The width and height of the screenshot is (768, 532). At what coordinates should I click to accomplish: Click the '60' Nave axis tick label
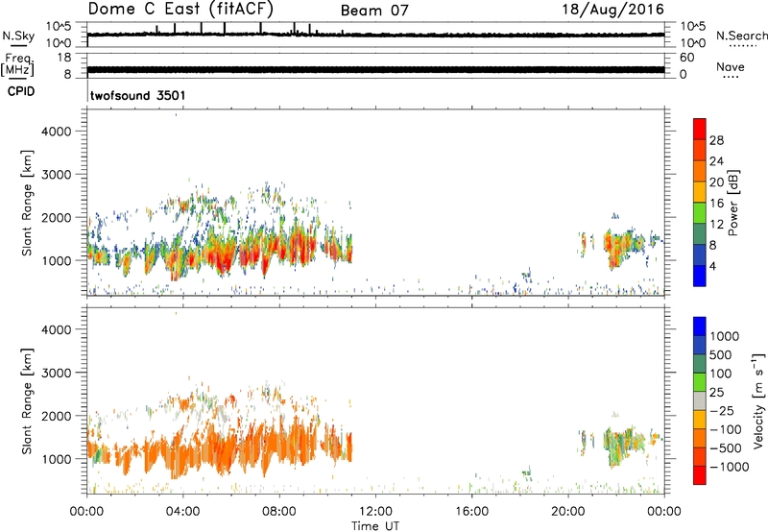(686, 58)
